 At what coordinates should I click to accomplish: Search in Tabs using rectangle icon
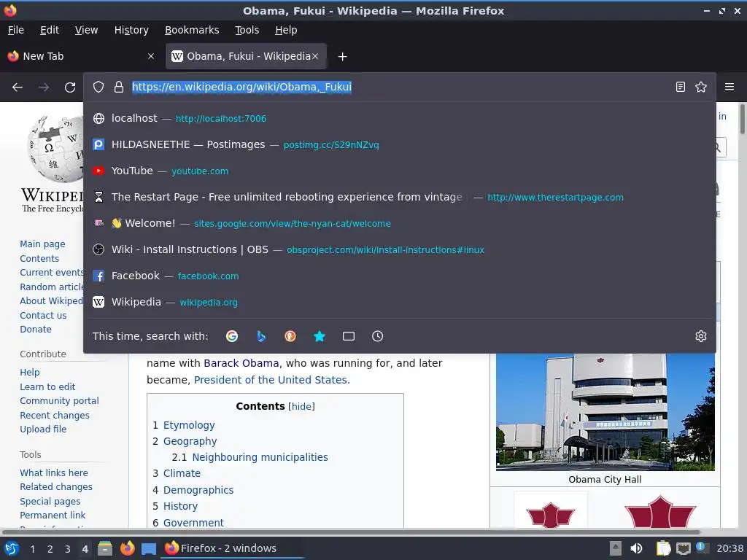[348, 336]
